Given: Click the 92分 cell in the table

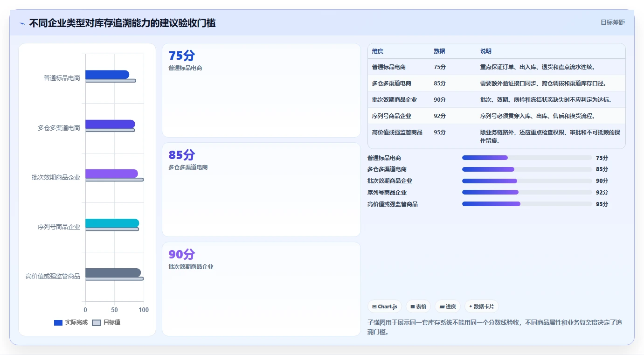Looking at the screenshot, I should [440, 116].
